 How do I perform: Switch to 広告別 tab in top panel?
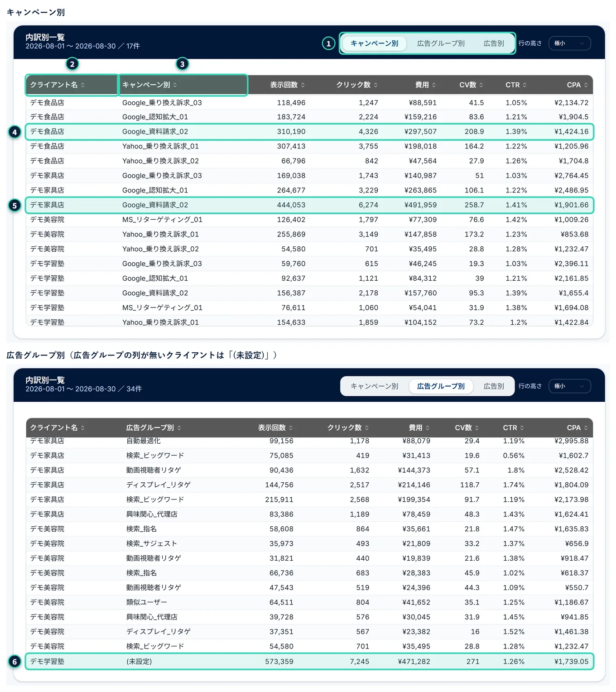click(x=494, y=43)
